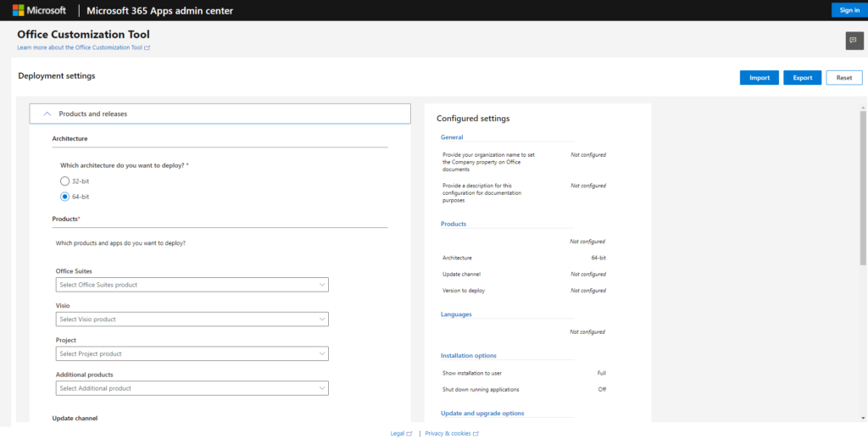Jump to Installation options section
Screen dimensions: 868x439
[468, 355]
